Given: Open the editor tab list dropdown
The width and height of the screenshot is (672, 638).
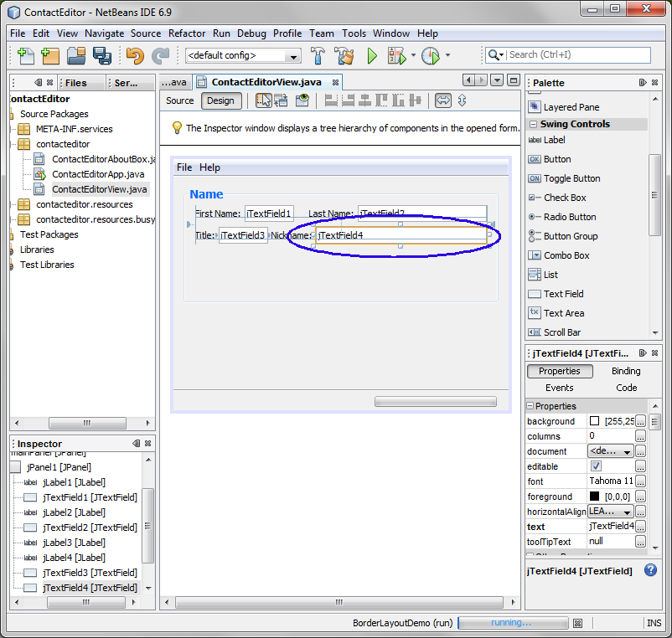Looking at the screenshot, I should pyautogui.click(x=497, y=80).
